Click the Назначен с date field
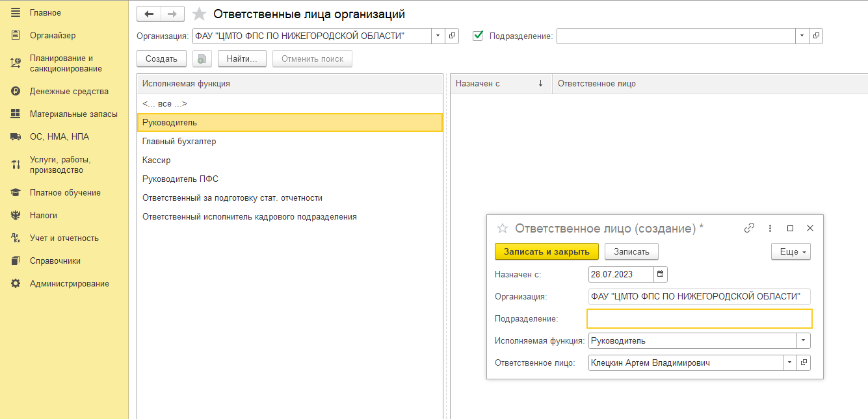The height and width of the screenshot is (419, 868). [621, 274]
